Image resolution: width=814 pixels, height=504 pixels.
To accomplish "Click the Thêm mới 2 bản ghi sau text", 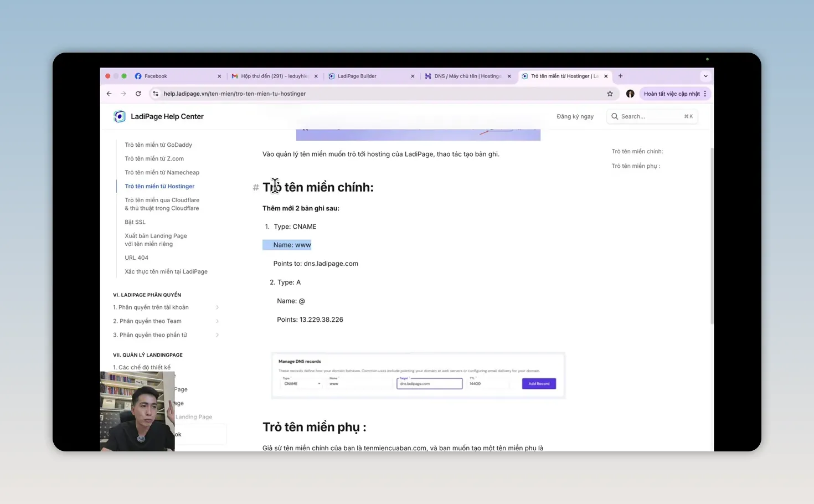I will click(x=301, y=208).
